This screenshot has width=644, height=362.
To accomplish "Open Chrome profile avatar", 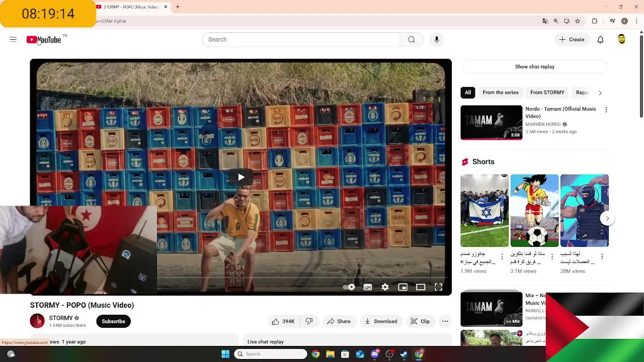I will coord(624,21).
